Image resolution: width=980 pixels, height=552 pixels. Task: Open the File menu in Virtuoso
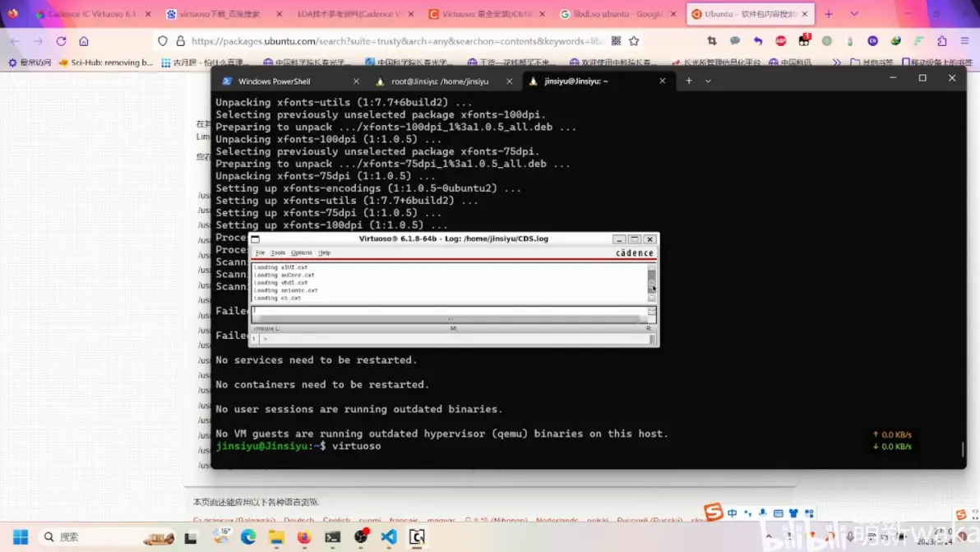260,253
